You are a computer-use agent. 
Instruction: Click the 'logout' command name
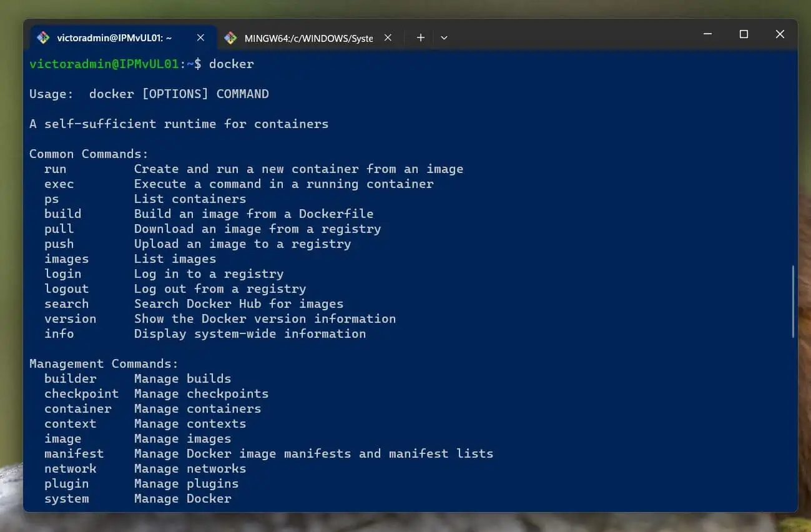pyautogui.click(x=67, y=288)
